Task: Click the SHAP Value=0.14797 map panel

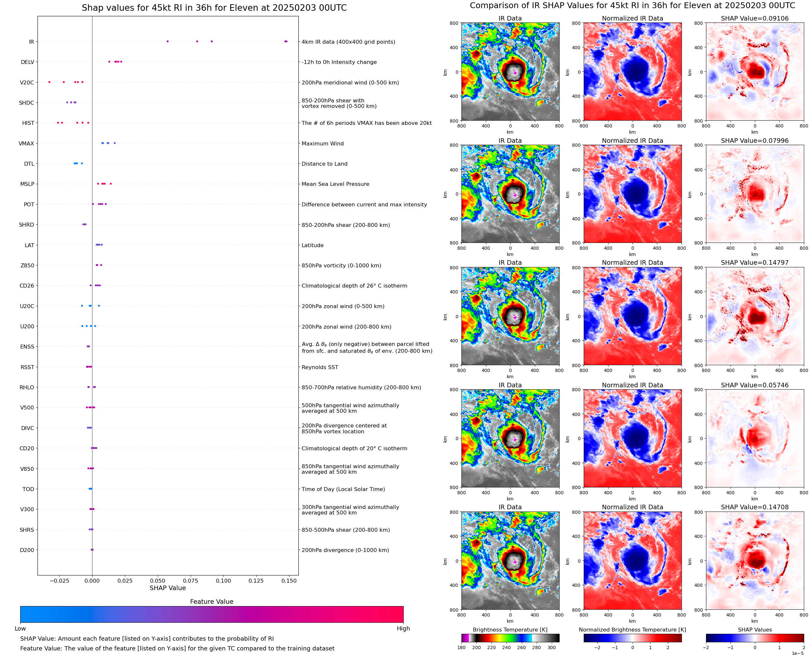Action: 754,316
